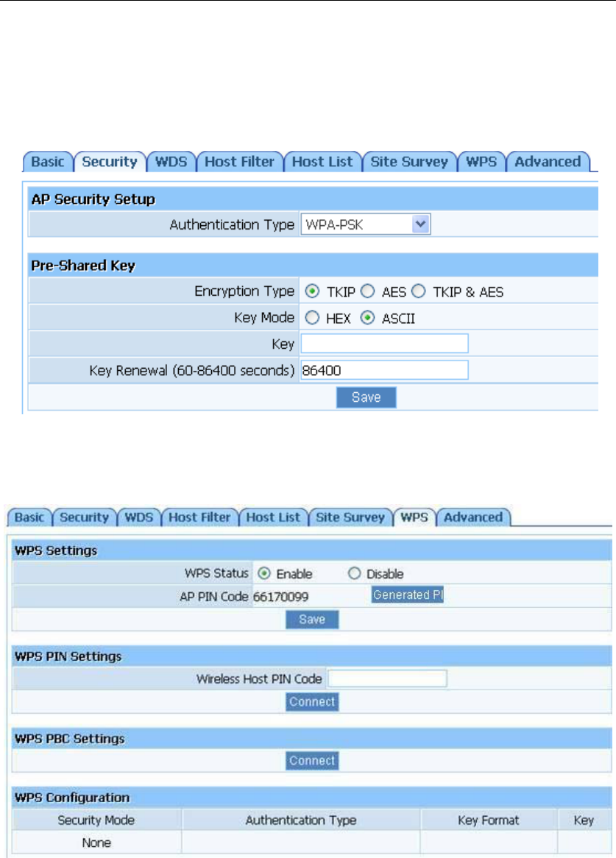Save the AP Security Setup settings
This screenshot has height=858, width=616.
click(366, 397)
